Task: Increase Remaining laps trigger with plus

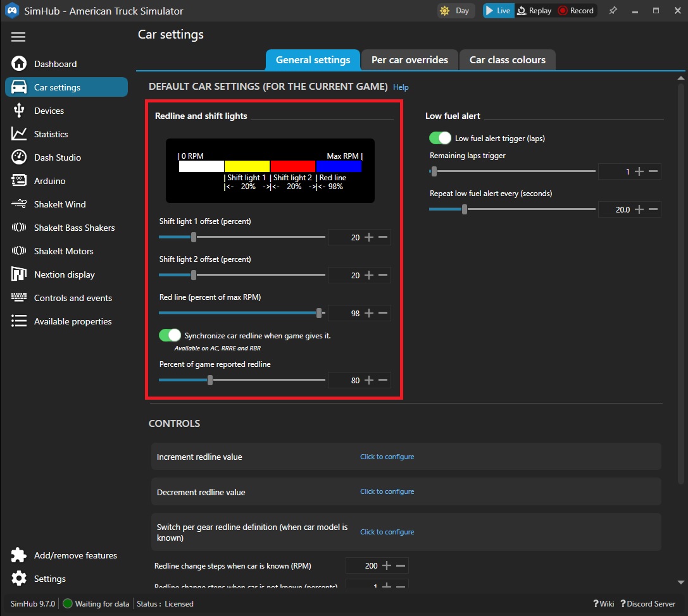Action: pos(639,171)
